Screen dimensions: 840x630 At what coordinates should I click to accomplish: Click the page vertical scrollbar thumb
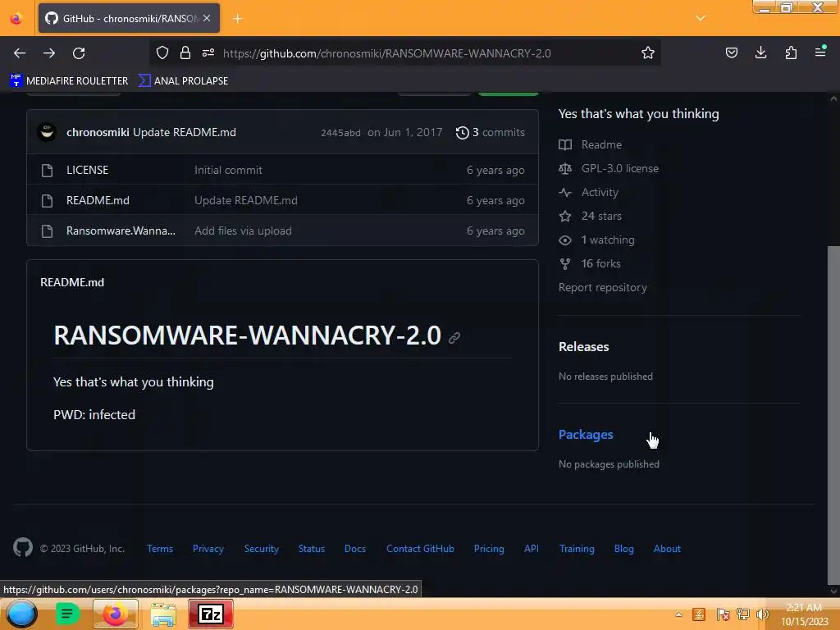click(x=833, y=415)
